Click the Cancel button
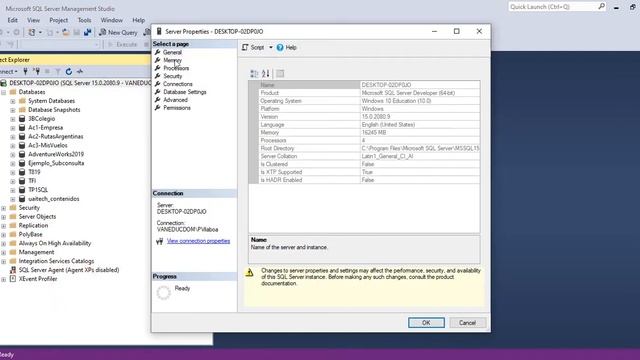This screenshot has height=360, width=640. pyautogui.click(x=467, y=323)
